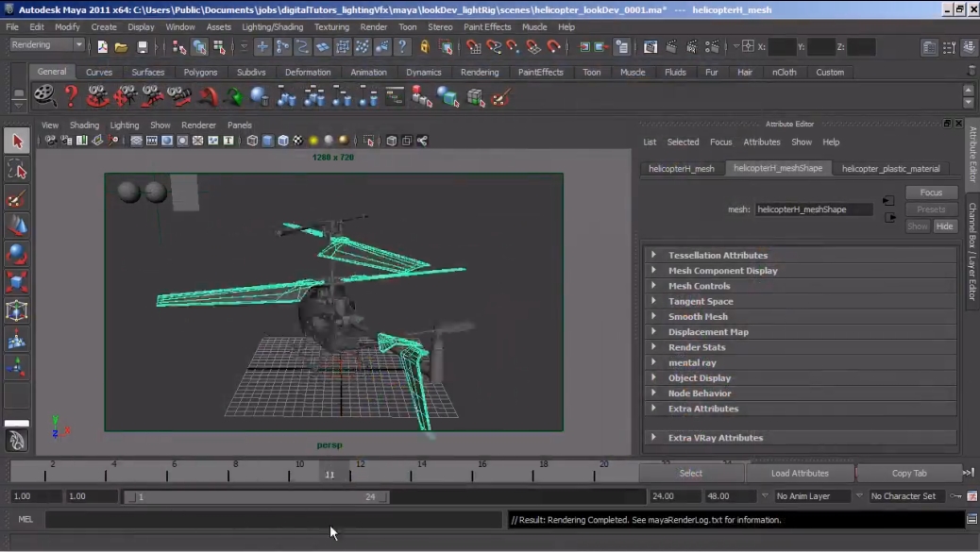The width and height of the screenshot is (980, 552).
Task: Toggle Show Attribute Editor sidebar button
Action: pyautogui.click(x=929, y=47)
